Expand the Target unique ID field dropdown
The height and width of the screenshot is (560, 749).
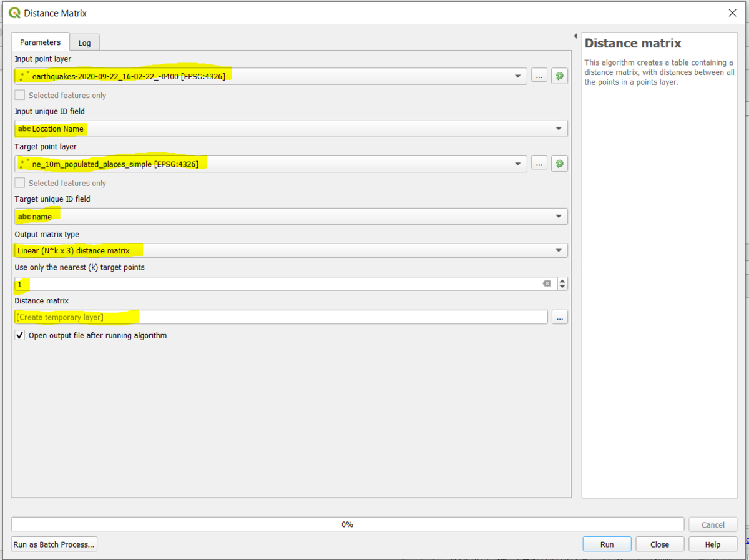[x=558, y=217]
